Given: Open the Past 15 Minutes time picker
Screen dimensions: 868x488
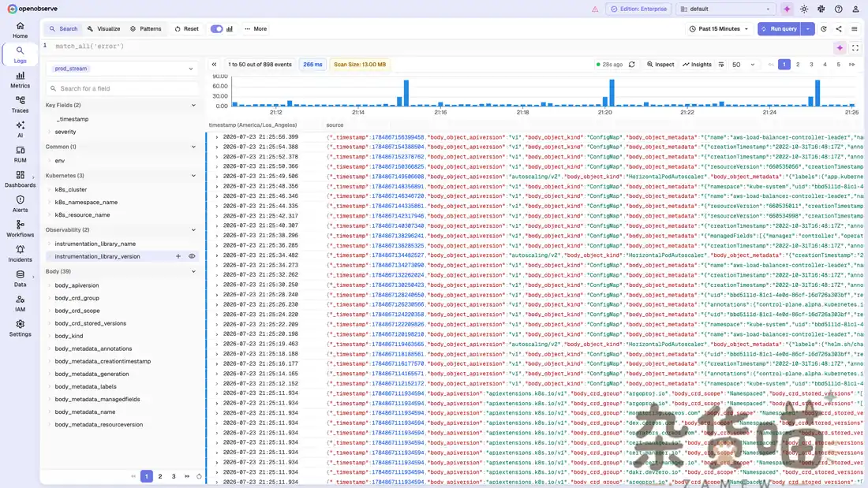Looking at the screenshot, I should click(719, 28).
